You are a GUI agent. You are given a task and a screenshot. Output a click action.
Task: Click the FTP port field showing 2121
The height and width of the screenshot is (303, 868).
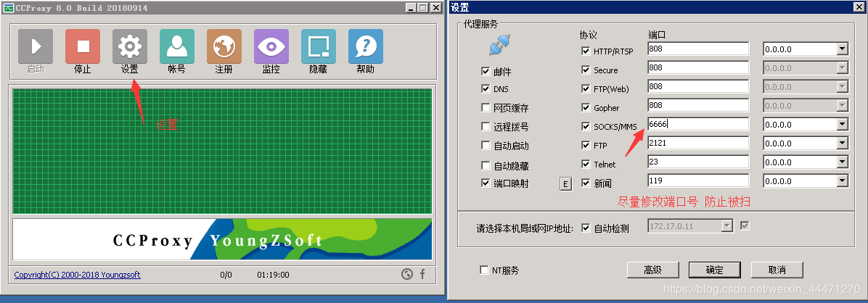click(698, 144)
